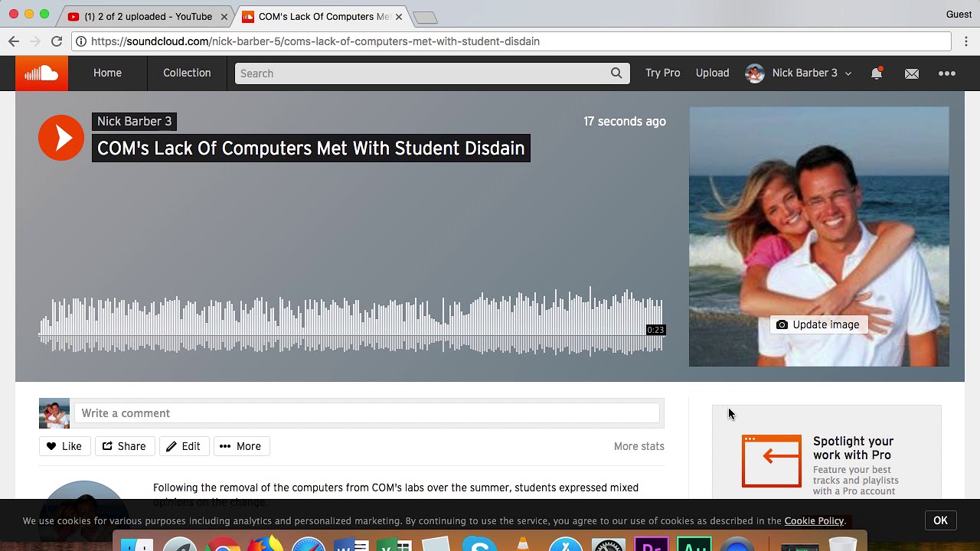Click the commenter avatar beside comment box
The image size is (980, 551).
54,413
